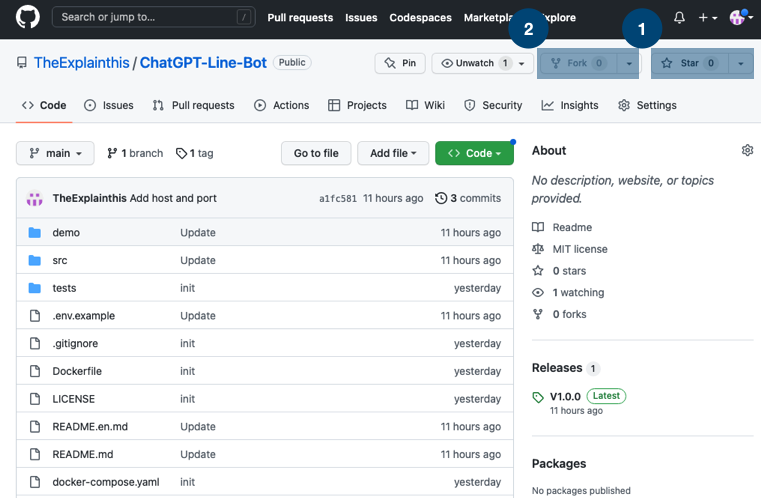
Task: Switch to the Settings tab
Action: [x=647, y=105]
